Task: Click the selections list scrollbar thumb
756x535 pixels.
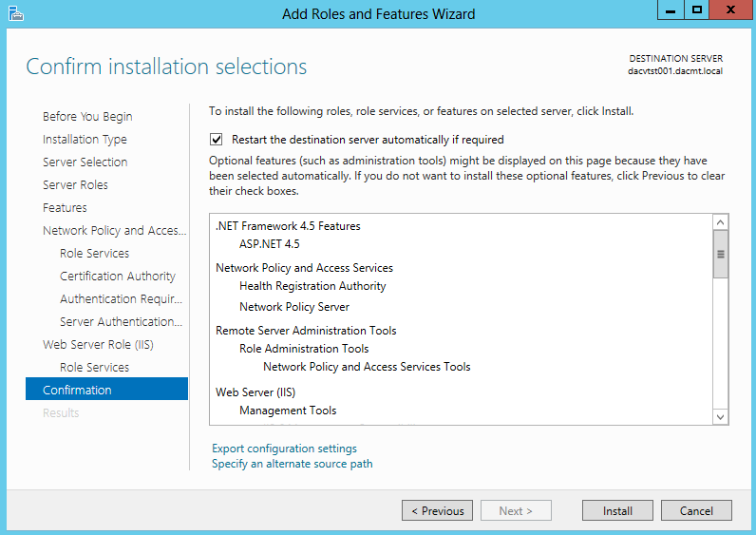Action: pyautogui.click(x=720, y=255)
